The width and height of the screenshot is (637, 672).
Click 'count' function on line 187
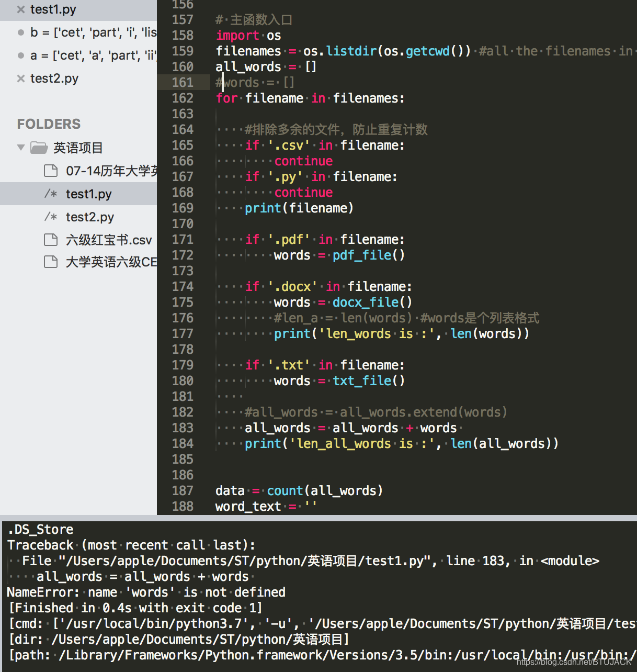[285, 490]
